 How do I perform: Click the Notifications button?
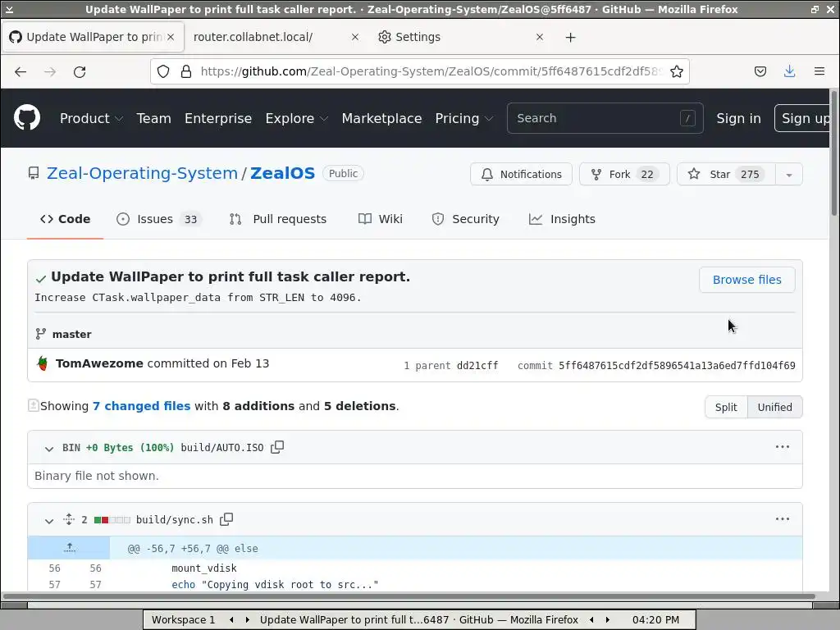(x=521, y=175)
